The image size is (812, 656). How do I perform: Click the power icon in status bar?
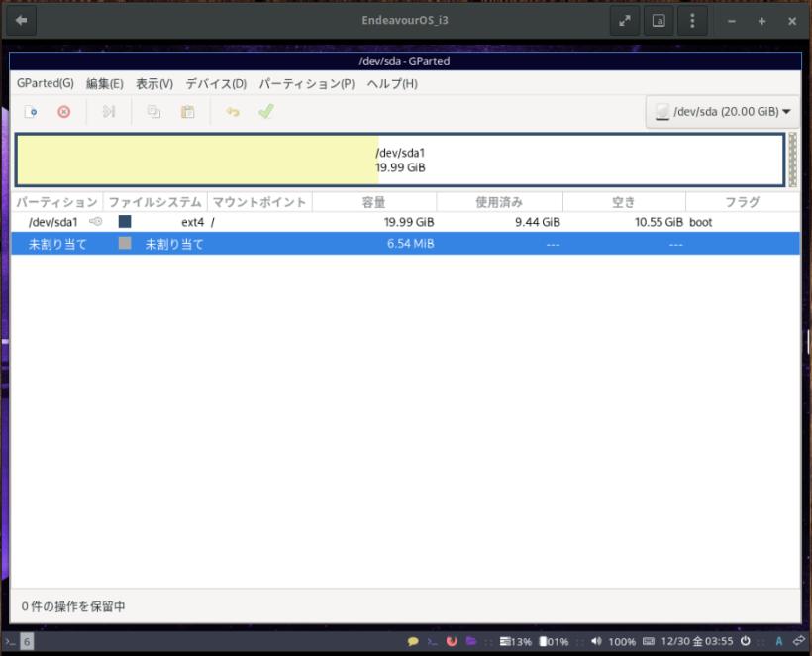pyautogui.click(x=746, y=641)
